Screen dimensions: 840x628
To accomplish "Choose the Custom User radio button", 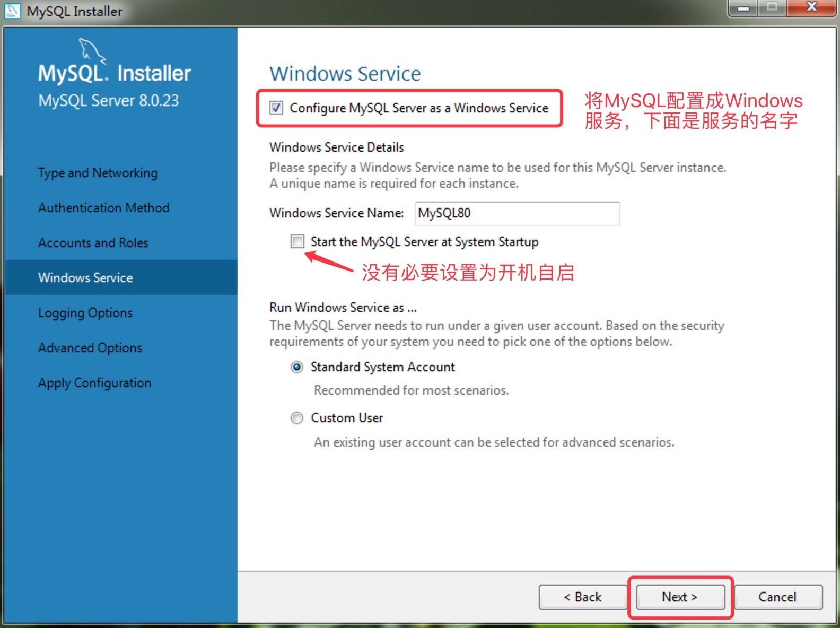I will (x=297, y=418).
